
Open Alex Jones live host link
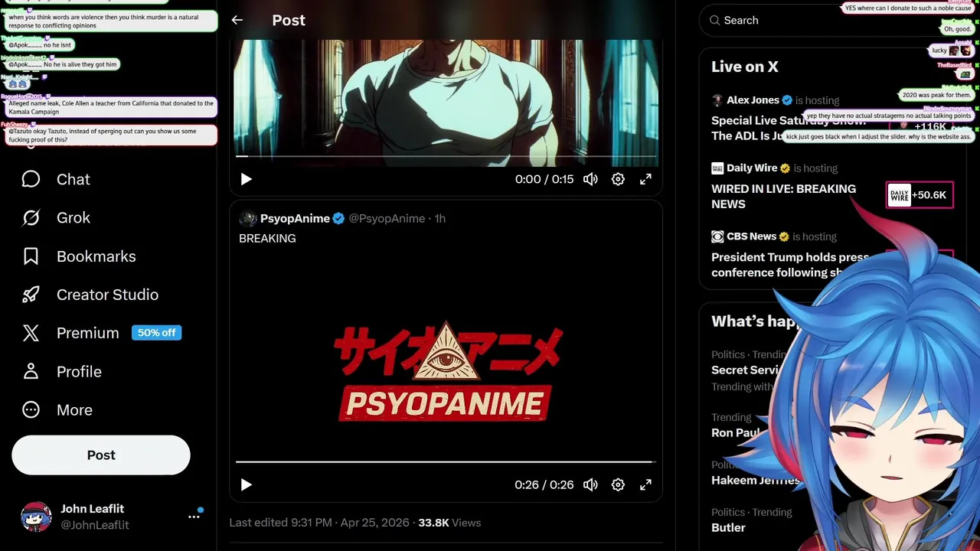pos(753,100)
